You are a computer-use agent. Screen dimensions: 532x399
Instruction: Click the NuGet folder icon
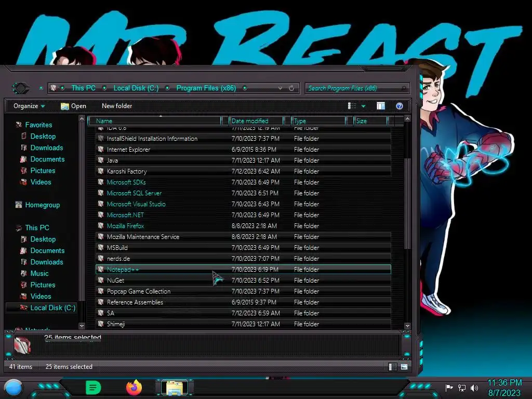click(101, 280)
